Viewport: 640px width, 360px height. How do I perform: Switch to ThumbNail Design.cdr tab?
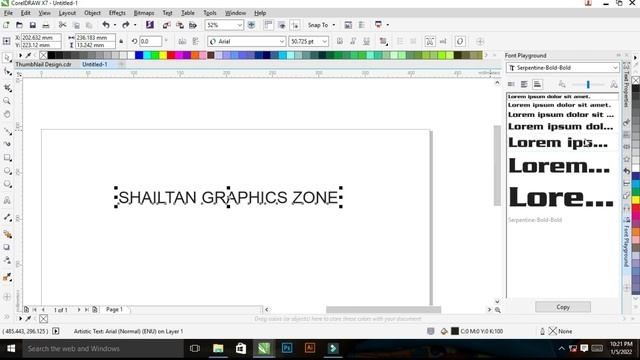point(43,64)
